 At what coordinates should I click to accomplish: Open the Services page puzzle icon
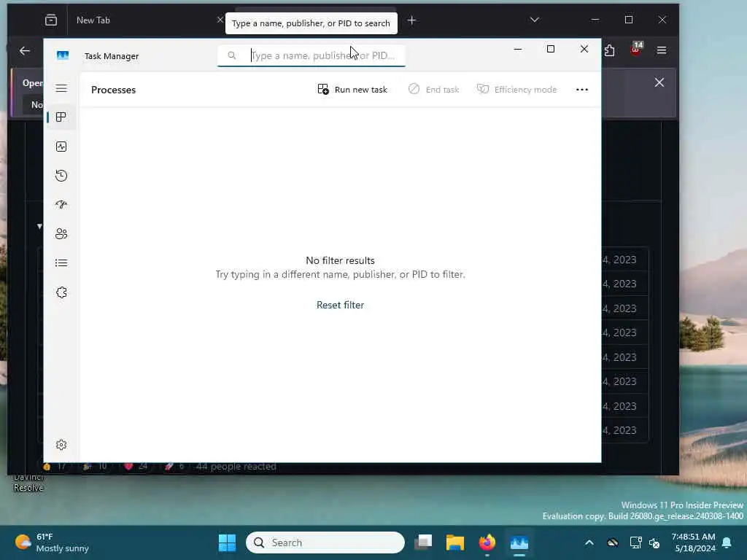(x=61, y=292)
